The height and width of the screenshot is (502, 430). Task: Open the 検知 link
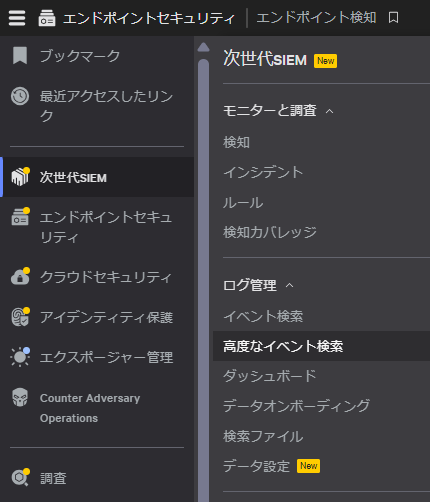(236, 142)
